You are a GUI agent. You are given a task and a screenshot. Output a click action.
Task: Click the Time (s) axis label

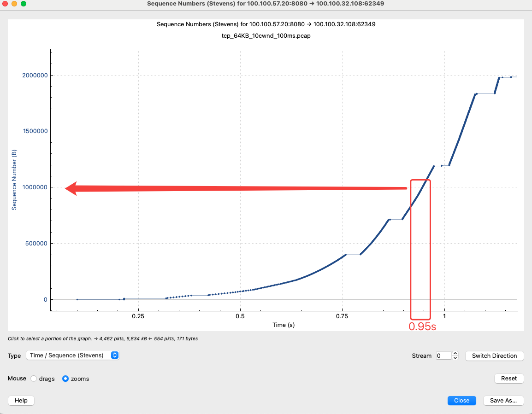(x=284, y=325)
